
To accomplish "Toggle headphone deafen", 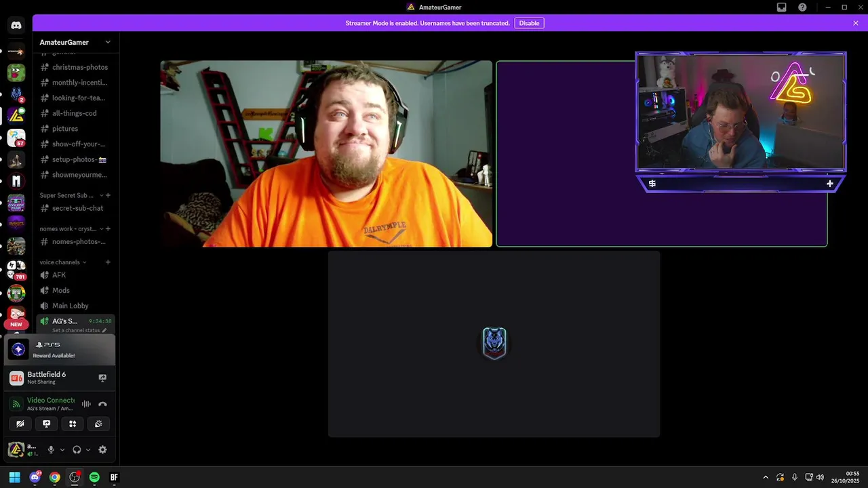I will (x=77, y=449).
